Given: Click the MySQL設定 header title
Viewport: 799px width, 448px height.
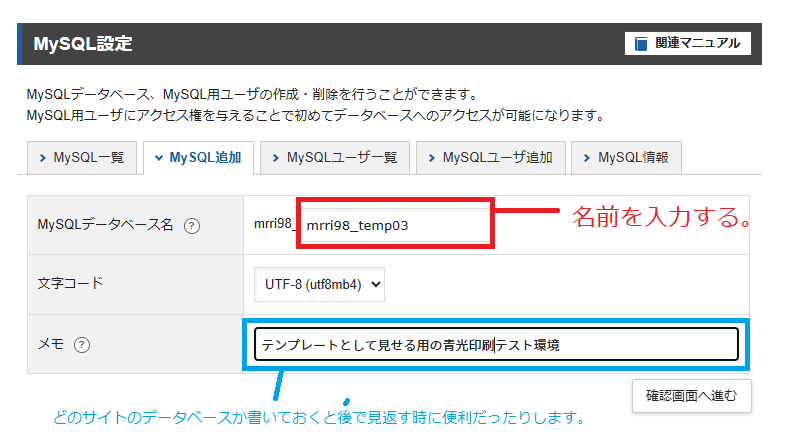Looking at the screenshot, I should point(82,44).
